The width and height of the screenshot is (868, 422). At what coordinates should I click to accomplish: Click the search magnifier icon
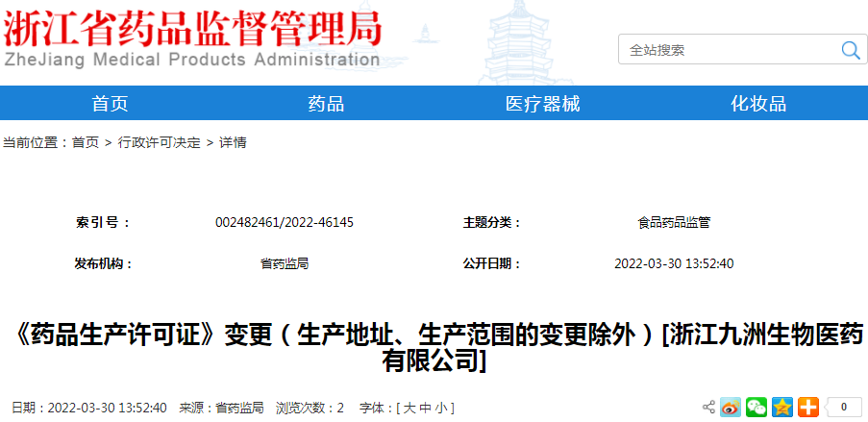(x=851, y=50)
